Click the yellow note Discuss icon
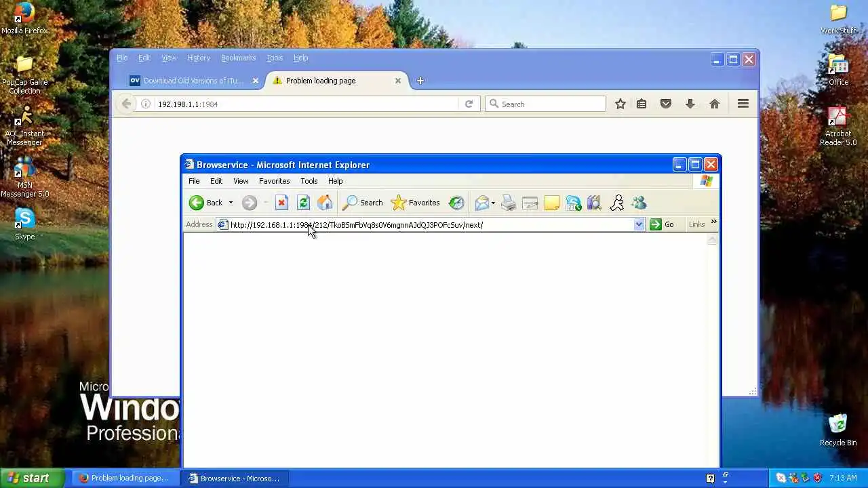Viewport: 868px width, 488px height. pyautogui.click(x=551, y=203)
